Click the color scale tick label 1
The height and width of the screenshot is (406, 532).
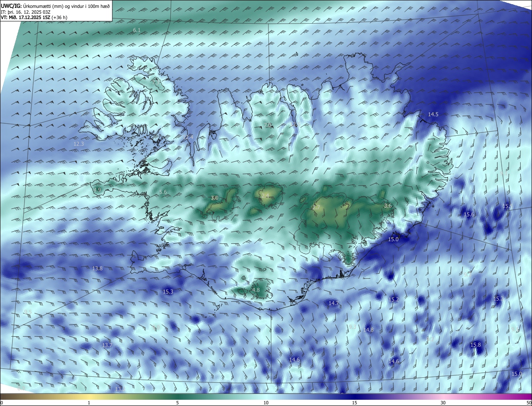tap(89, 403)
